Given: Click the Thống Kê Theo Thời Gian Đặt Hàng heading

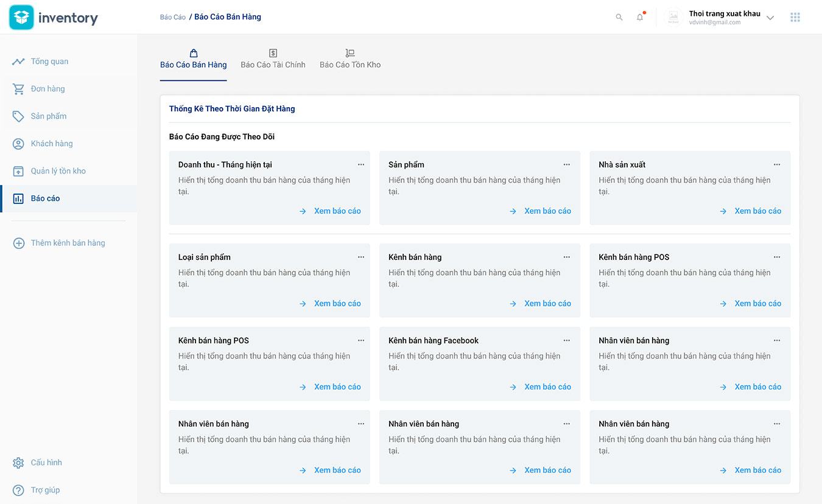Looking at the screenshot, I should pos(232,109).
